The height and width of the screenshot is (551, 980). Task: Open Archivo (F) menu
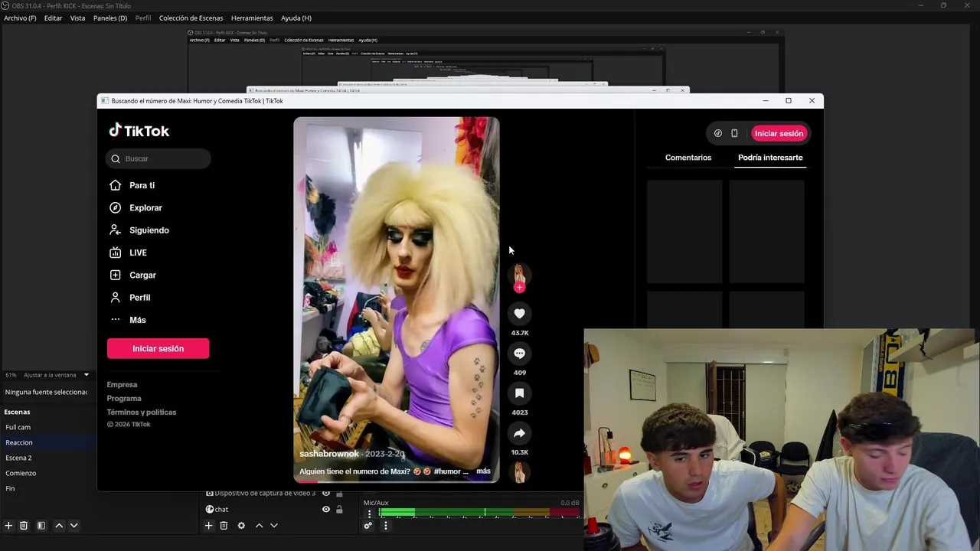pyautogui.click(x=20, y=18)
